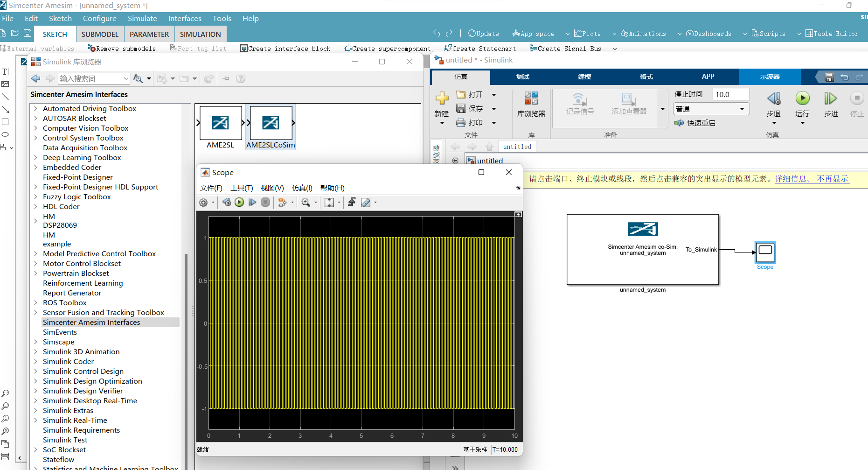Click Simulink 打开 open folder icon
868x470 pixels.
461,94
